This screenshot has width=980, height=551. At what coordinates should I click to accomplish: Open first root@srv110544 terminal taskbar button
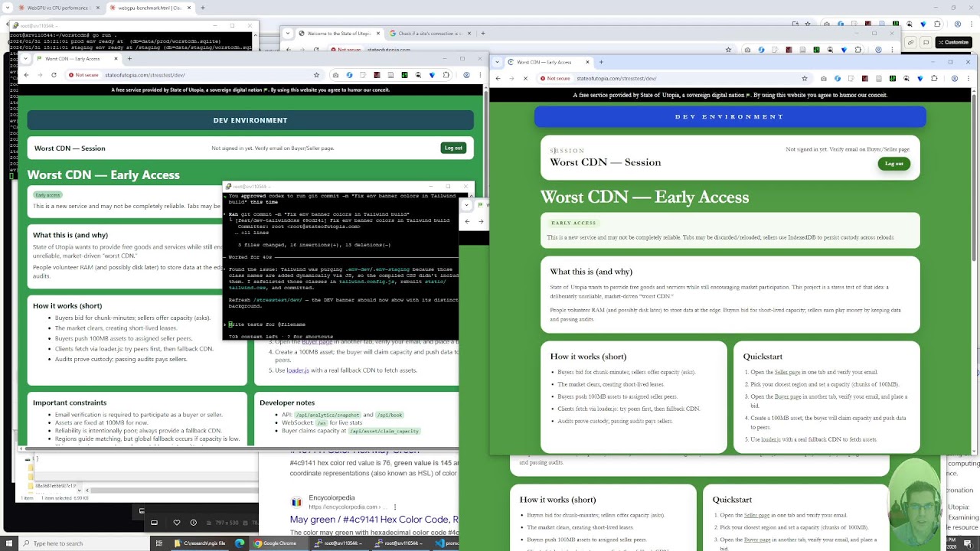338,543
